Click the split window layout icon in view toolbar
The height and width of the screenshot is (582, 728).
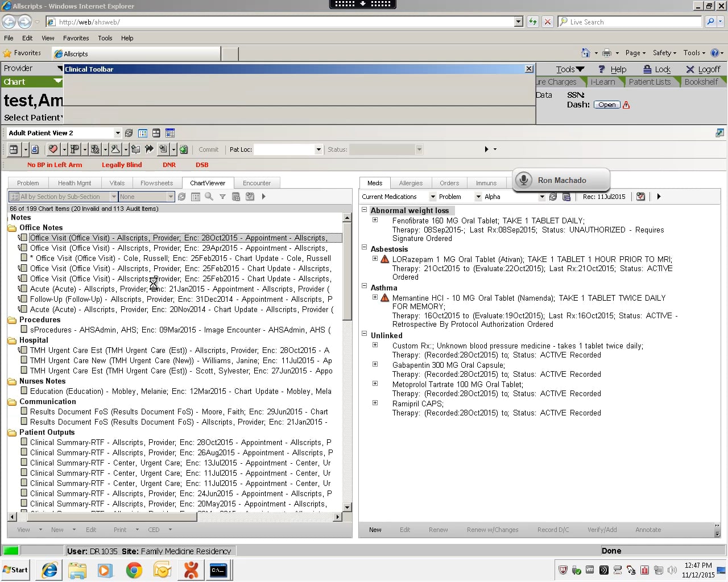[x=156, y=133]
